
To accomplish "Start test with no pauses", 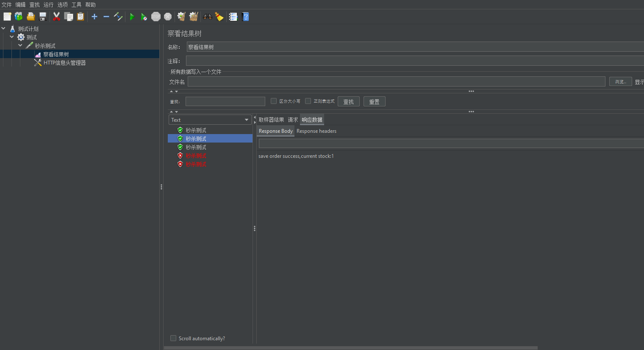I will click(x=144, y=17).
